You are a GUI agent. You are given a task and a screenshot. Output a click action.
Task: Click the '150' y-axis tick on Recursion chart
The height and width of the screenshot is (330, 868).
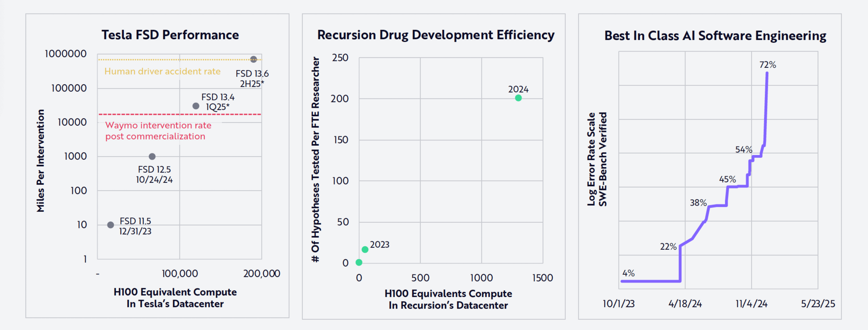341,140
